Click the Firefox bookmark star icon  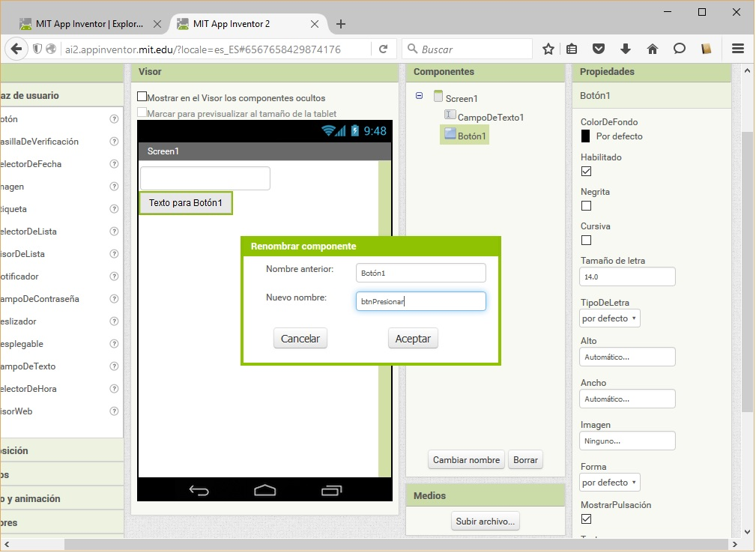pos(548,49)
